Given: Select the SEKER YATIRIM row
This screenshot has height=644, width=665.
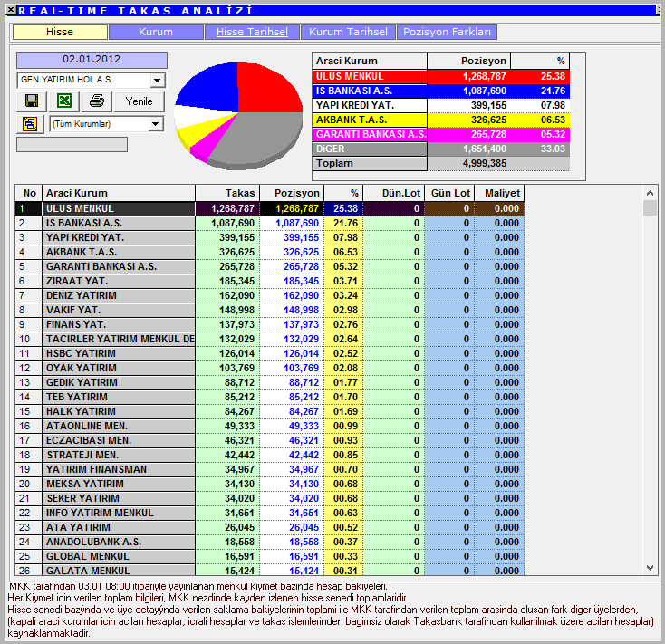Looking at the screenshot, I should 270,498.
